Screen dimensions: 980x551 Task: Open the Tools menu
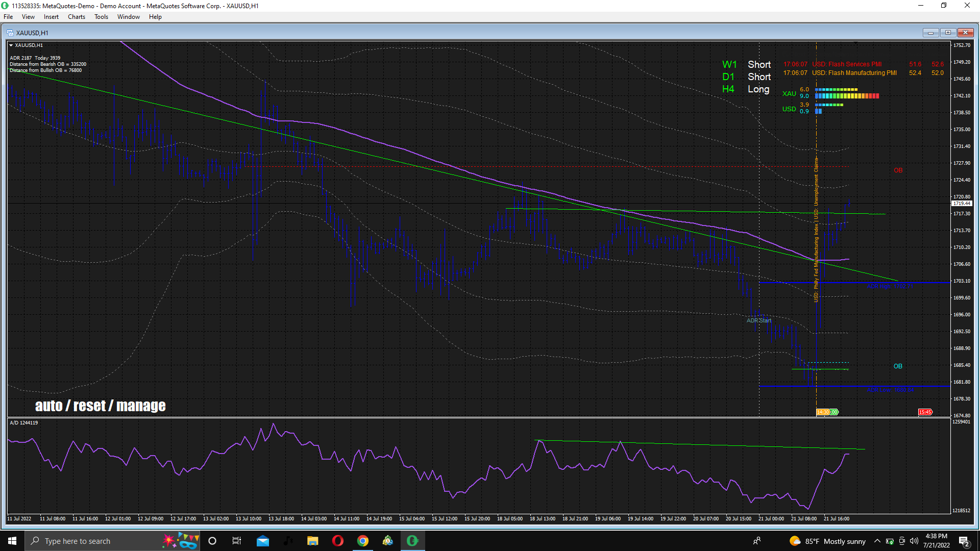(x=101, y=17)
